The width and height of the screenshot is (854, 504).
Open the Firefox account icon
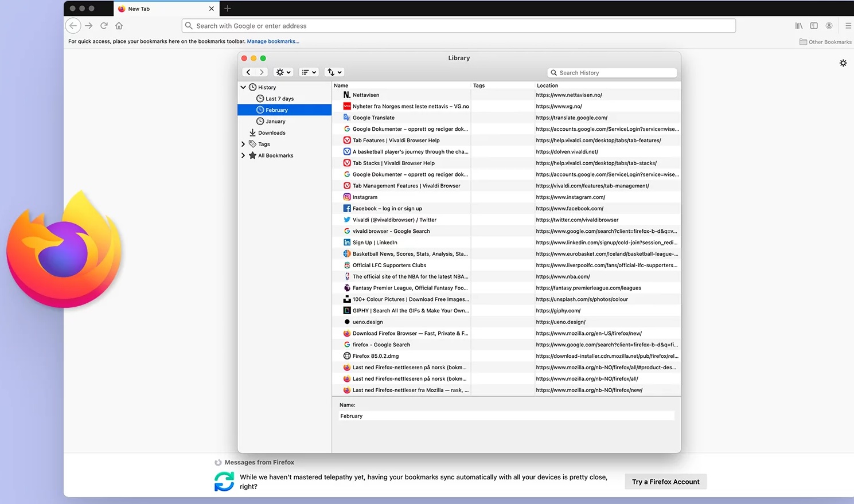(x=829, y=26)
